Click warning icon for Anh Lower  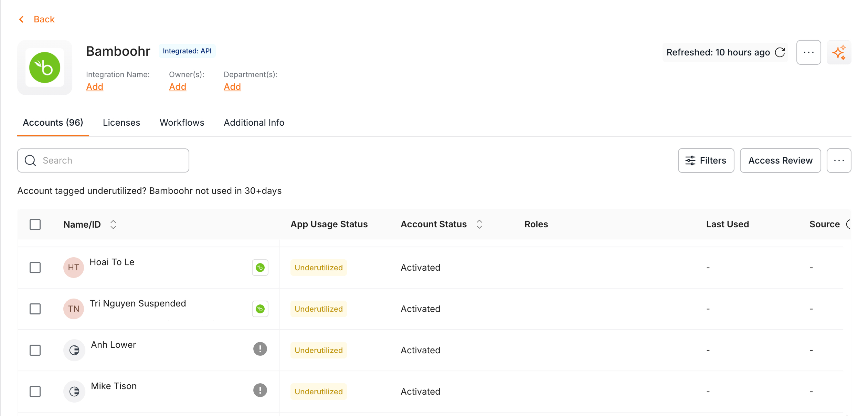260,349
